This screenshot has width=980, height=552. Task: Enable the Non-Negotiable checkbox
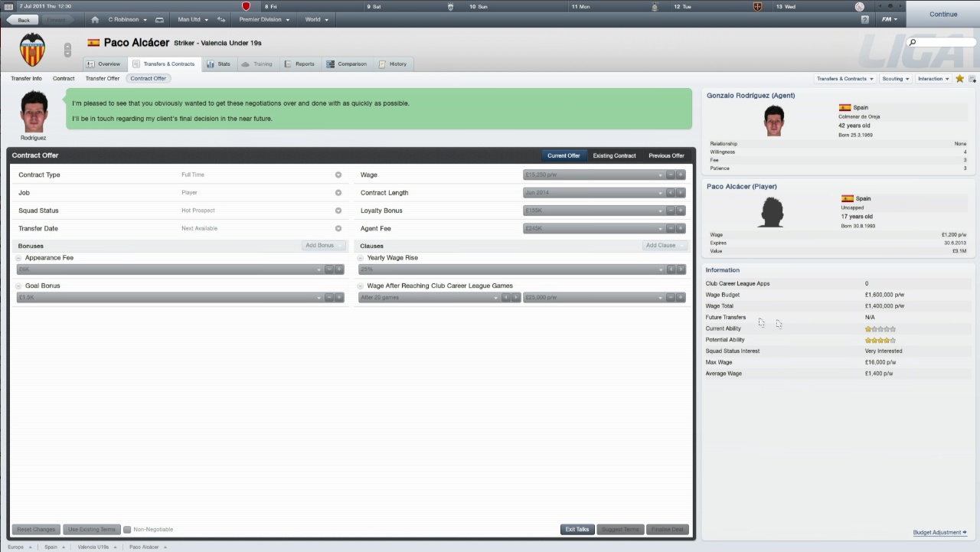click(x=127, y=529)
